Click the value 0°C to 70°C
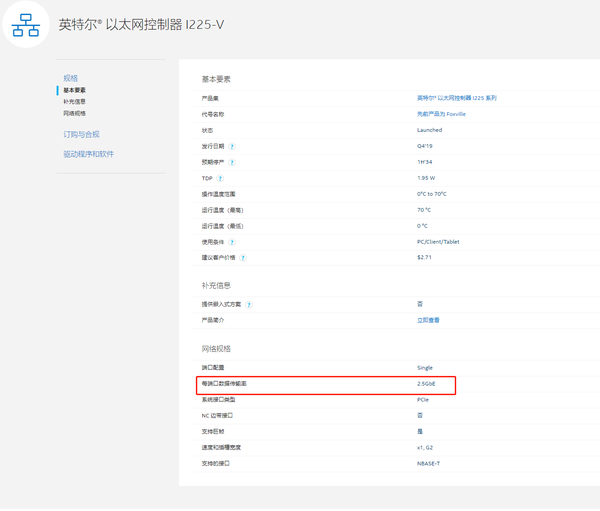This screenshot has height=511, width=600. coord(432,194)
